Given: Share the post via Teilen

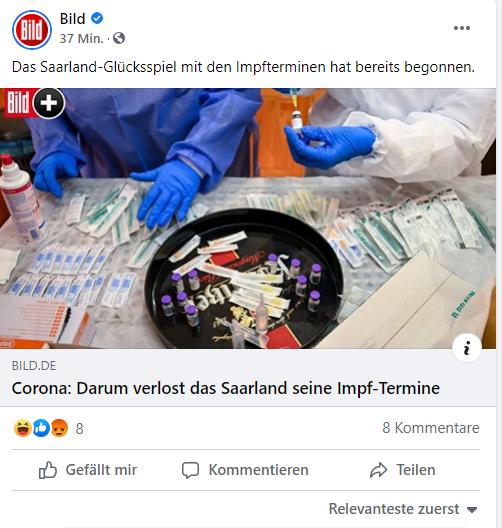Looking at the screenshot, I should click(x=402, y=470).
